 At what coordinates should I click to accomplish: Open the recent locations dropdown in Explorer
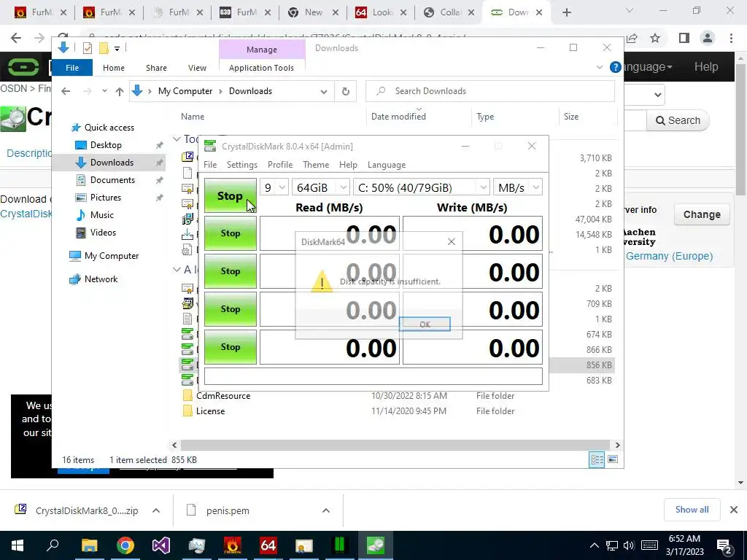coord(104,91)
